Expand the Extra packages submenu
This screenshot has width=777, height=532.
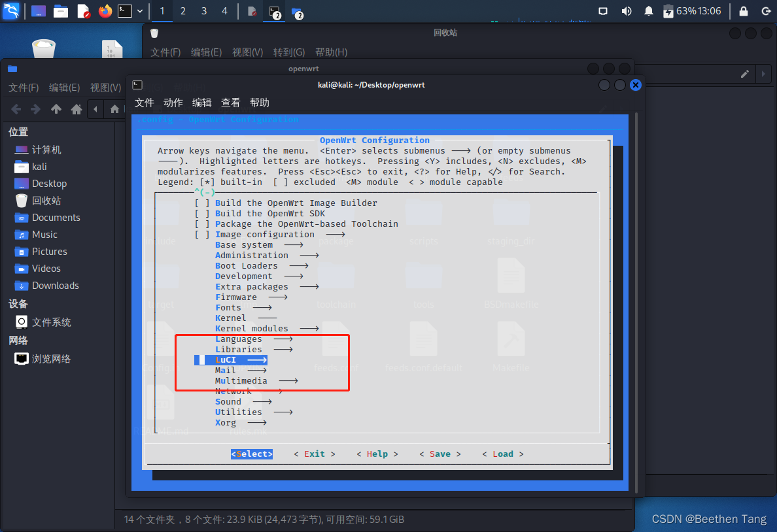point(267,286)
